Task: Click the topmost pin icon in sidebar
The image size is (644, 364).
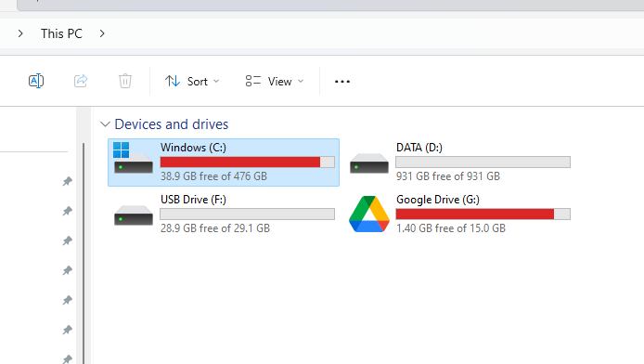Action: (x=67, y=181)
